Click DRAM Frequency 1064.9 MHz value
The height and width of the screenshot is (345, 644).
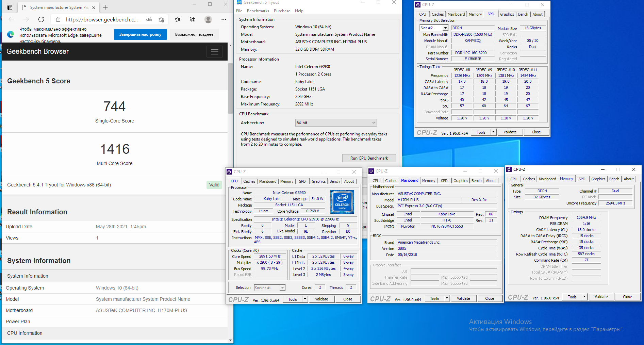click(586, 217)
